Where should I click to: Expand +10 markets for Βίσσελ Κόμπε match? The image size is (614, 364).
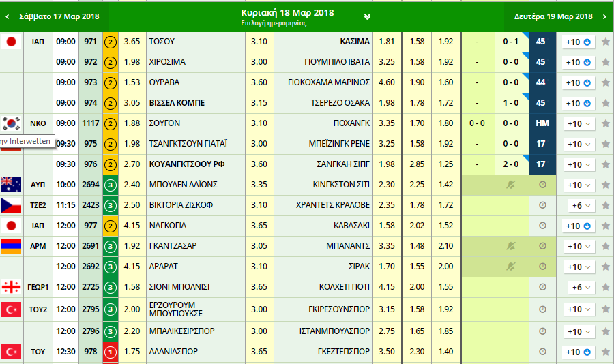[x=577, y=103]
